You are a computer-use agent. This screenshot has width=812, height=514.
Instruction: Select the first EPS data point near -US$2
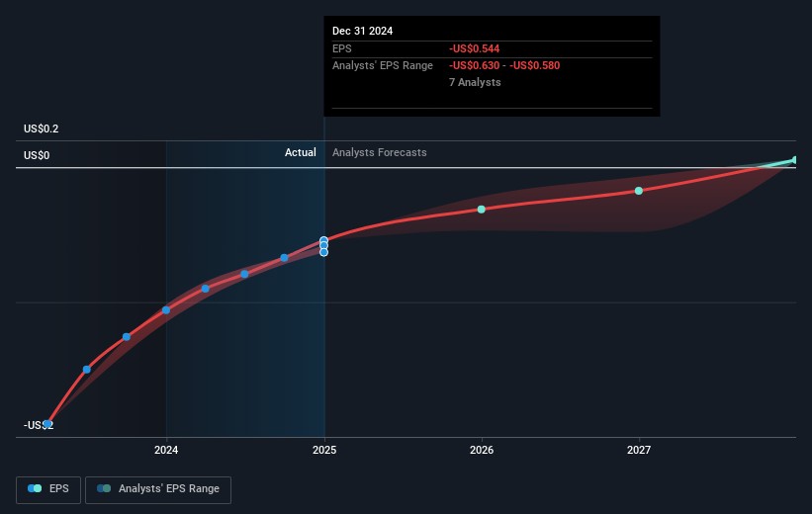(x=47, y=424)
